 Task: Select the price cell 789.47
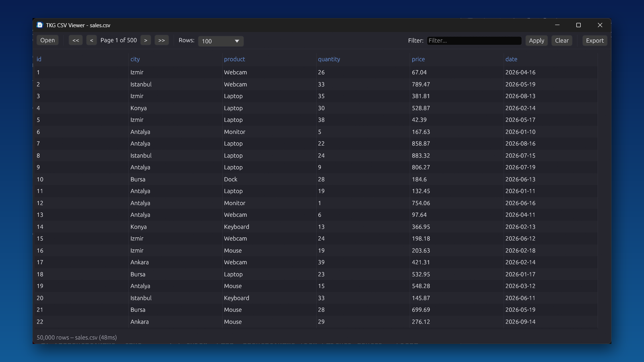[421, 84]
